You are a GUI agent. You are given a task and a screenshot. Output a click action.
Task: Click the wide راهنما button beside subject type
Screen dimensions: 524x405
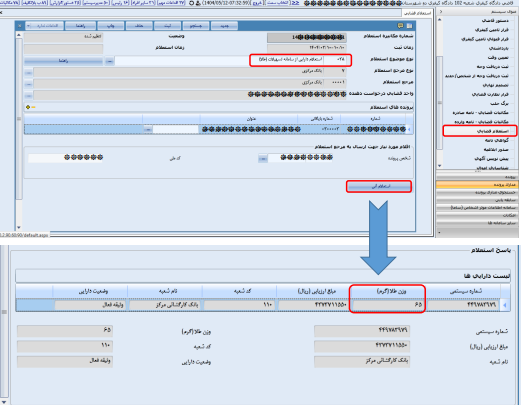(63, 61)
